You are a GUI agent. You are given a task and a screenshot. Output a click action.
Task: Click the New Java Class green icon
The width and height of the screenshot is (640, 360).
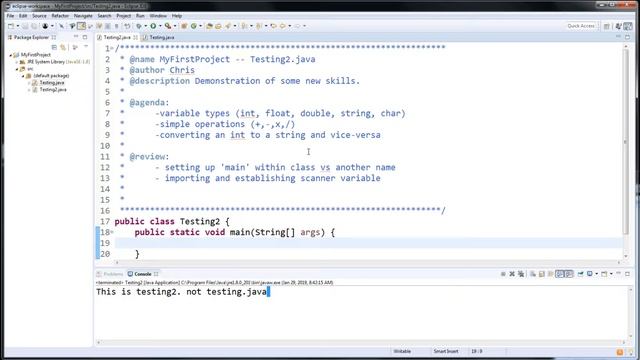[x=193, y=26]
